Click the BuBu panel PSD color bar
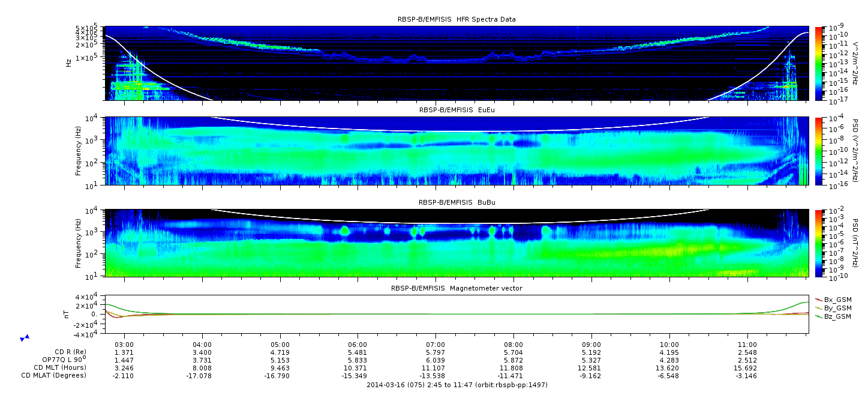This screenshot has width=868, height=395. pos(818,243)
